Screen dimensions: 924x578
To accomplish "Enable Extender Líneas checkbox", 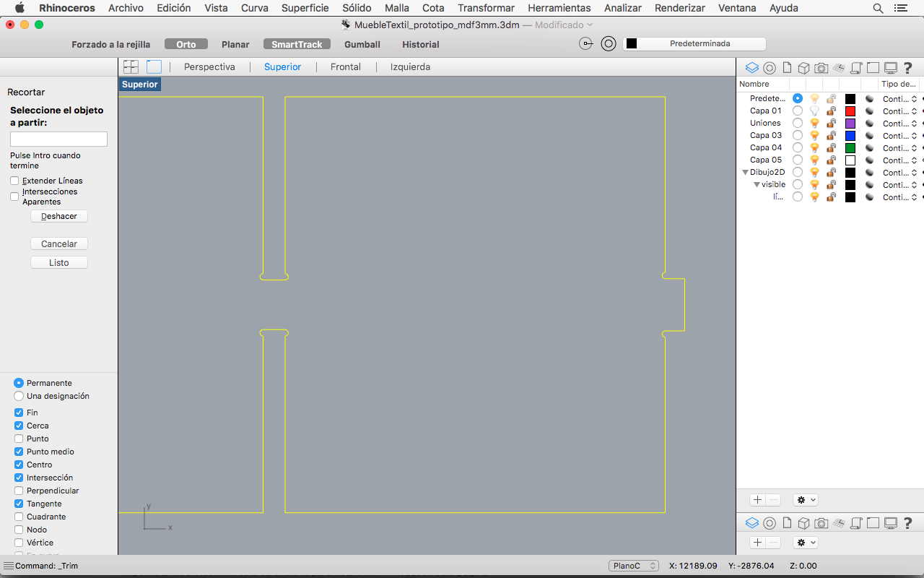I will coord(14,181).
